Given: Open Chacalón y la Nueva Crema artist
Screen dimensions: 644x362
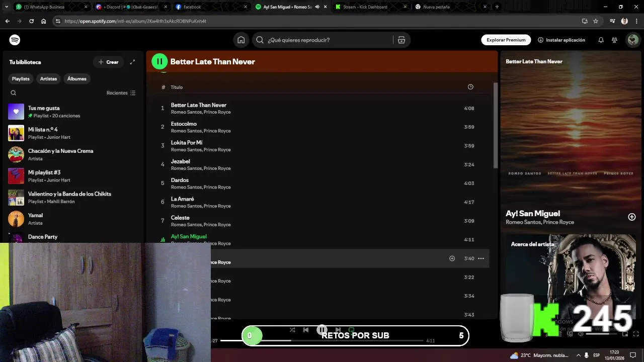Looking at the screenshot, I should click(73, 154).
